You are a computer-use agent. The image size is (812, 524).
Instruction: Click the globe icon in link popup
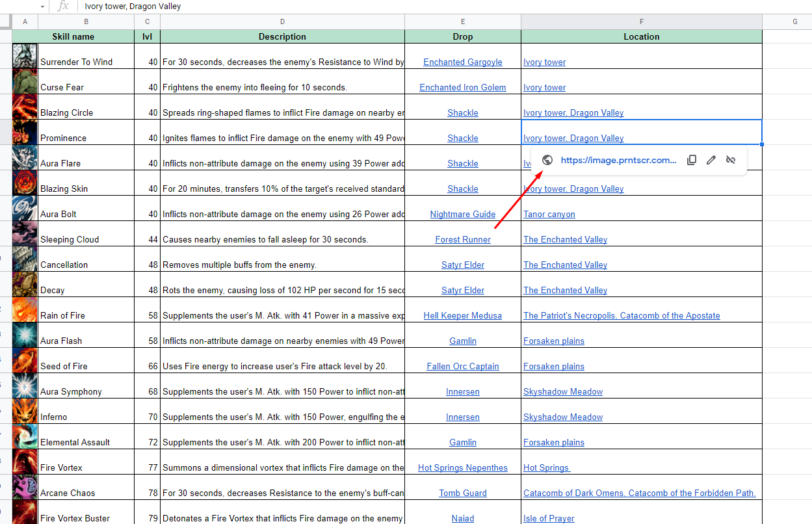click(x=547, y=160)
